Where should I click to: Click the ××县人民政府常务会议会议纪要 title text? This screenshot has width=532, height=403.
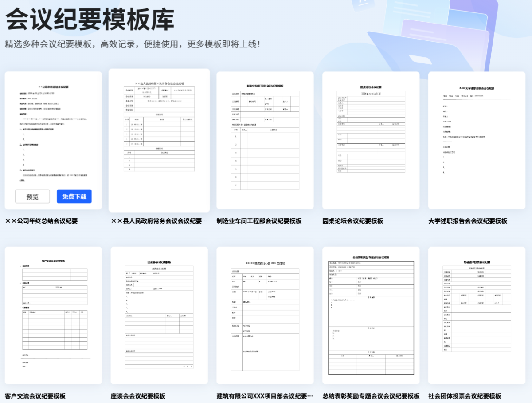[159, 221]
